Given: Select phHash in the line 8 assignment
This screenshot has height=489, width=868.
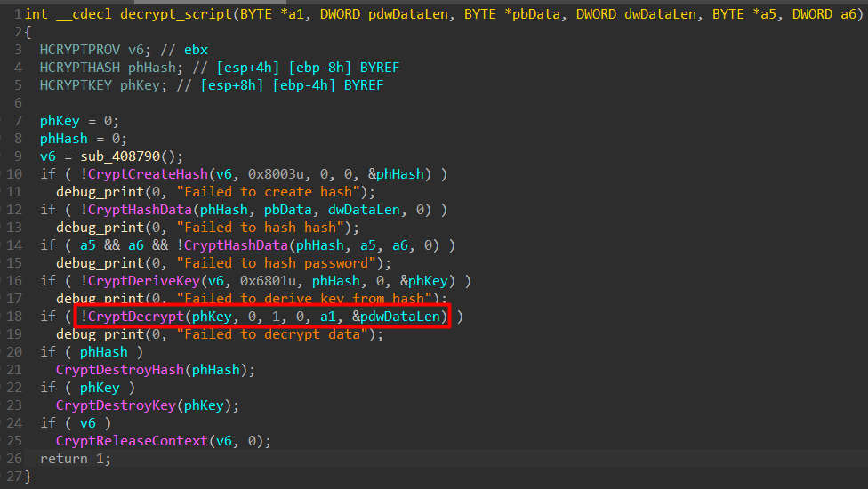Looking at the screenshot, I should (64, 139).
